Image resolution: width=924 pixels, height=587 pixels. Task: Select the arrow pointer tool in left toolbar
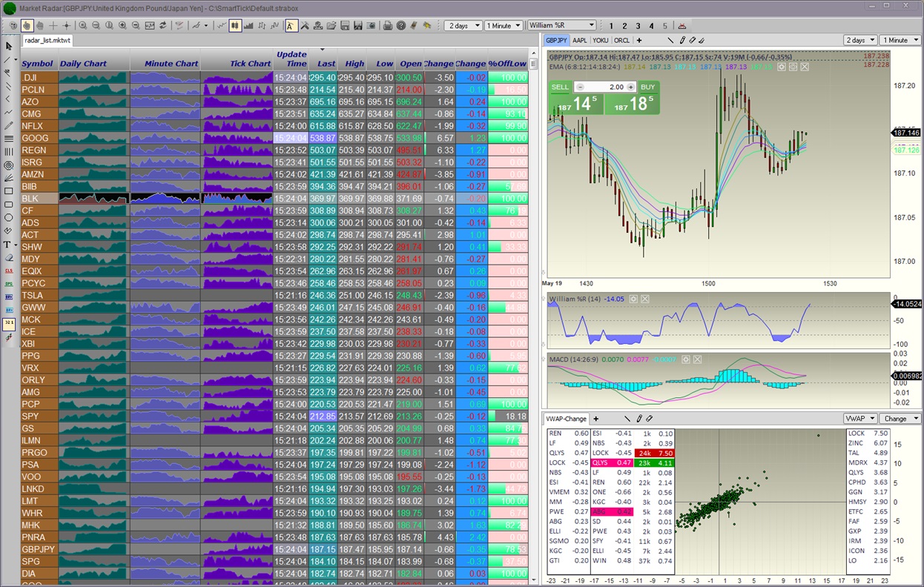tap(8, 46)
